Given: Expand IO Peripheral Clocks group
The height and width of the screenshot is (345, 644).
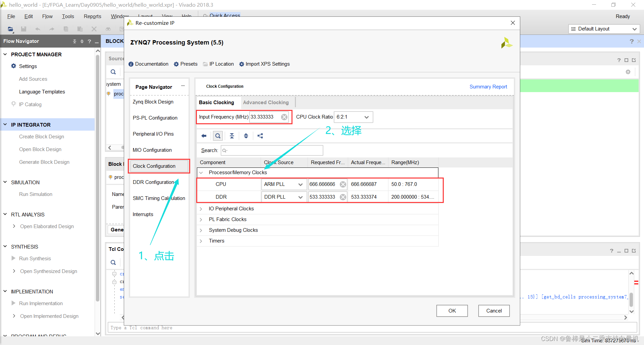Looking at the screenshot, I should (x=201, y=209).
